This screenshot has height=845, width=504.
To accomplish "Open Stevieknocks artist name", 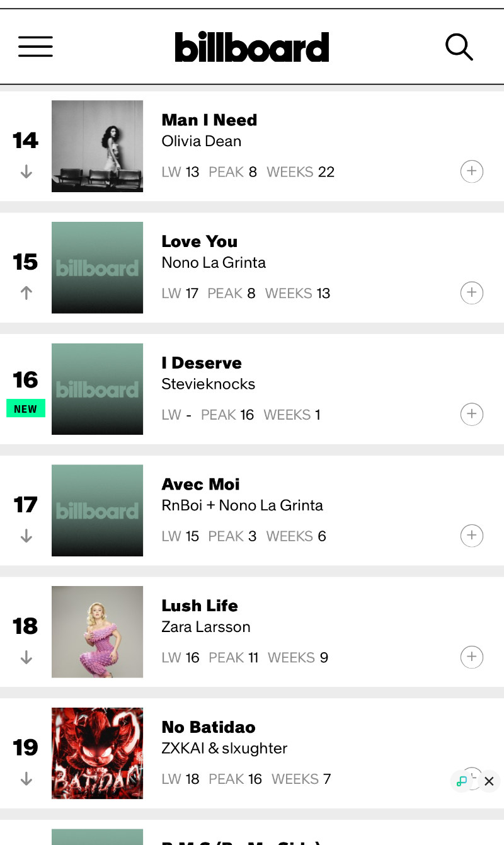I will 209,384.
